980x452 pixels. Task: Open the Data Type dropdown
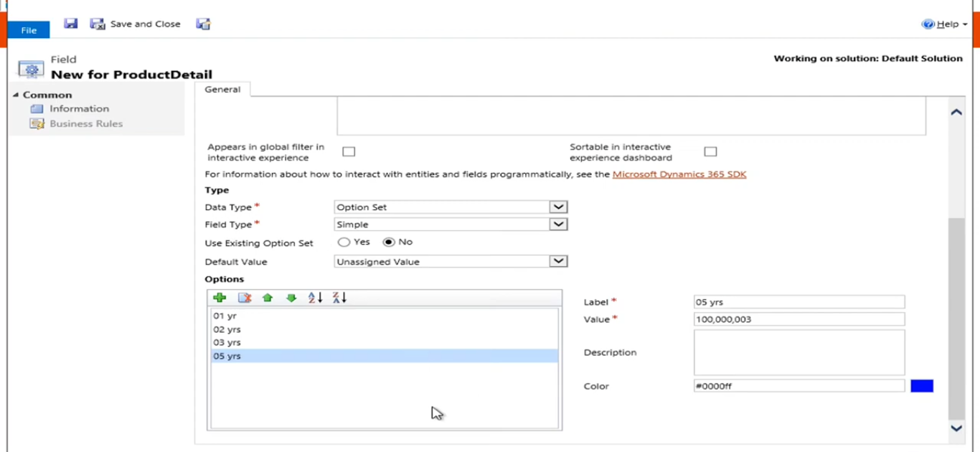(x=558, y=207)
